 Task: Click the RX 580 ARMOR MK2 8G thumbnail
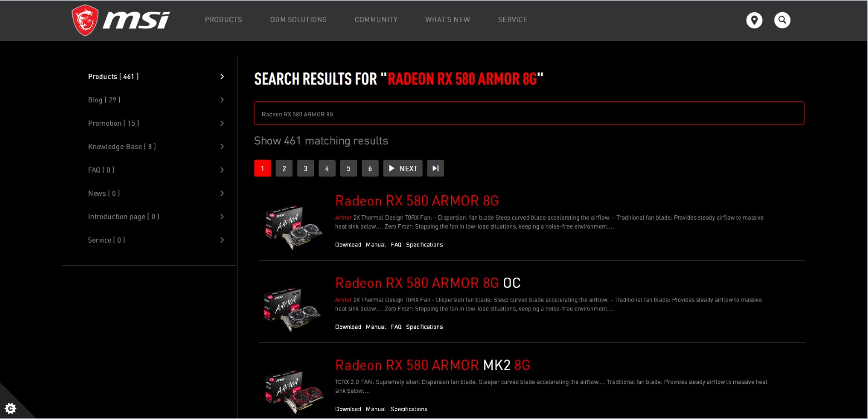(x=293, y=392)
